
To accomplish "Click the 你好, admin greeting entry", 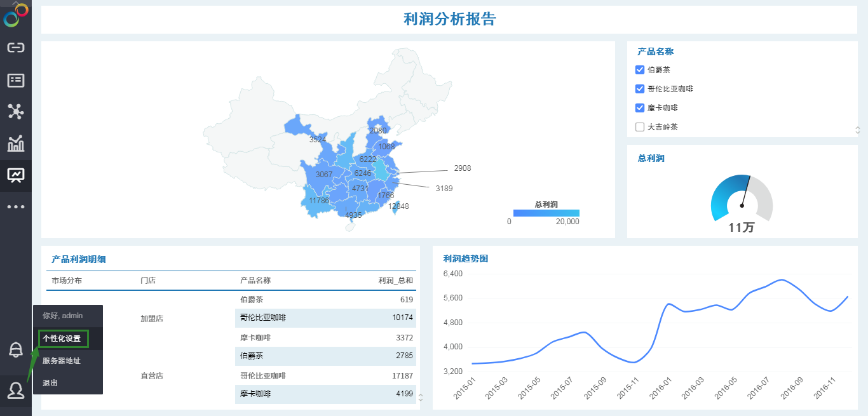I will [x=64, y=315].
